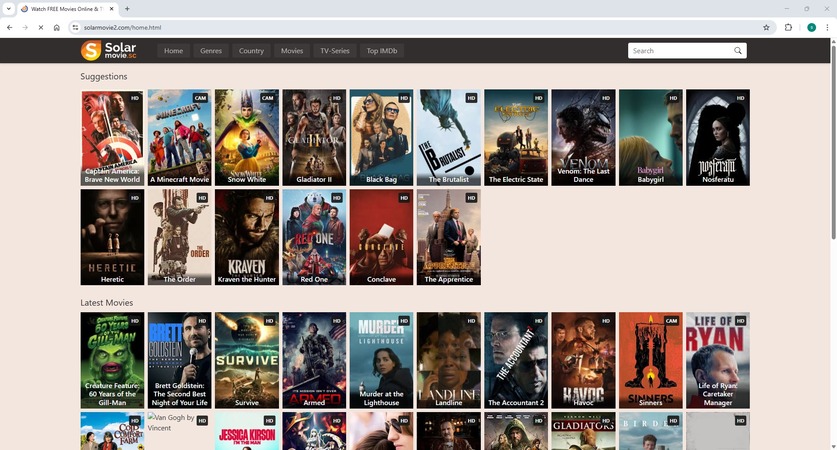This screenshot has height=450, width=837.
Task: Open the Heretic poster
Action: pos(112,237)
